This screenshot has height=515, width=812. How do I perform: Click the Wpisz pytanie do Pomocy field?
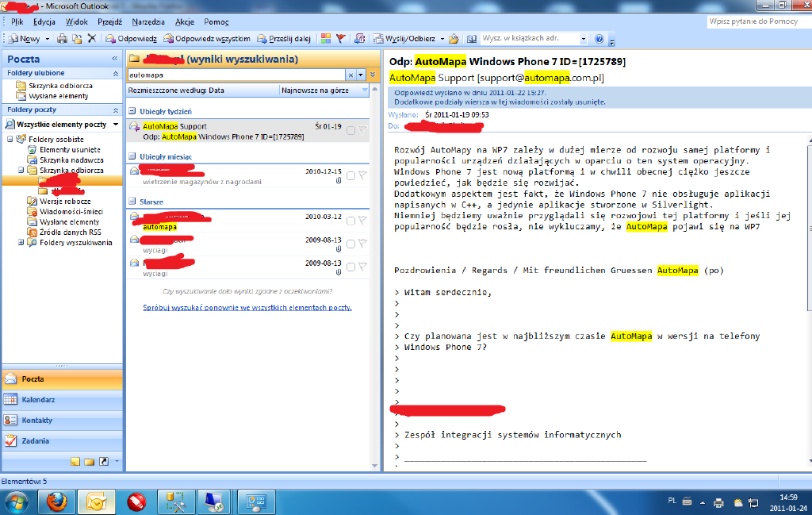[x=759, y=21]
